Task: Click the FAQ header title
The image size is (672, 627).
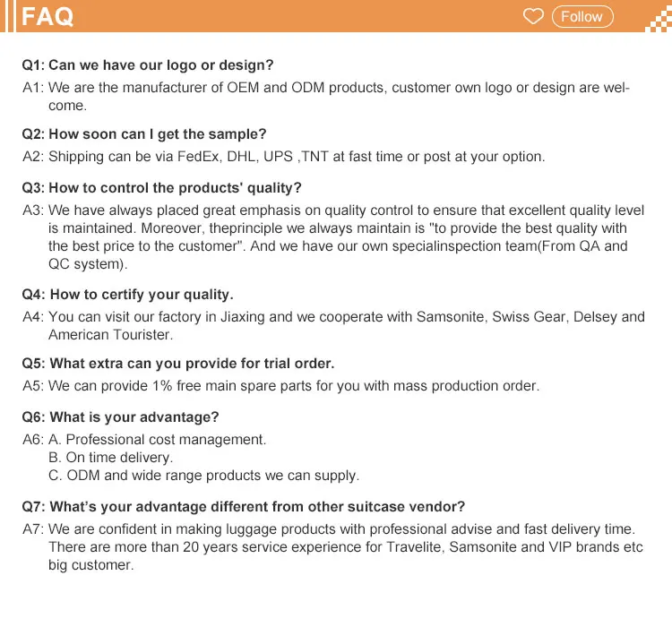Action: (47, 17)
